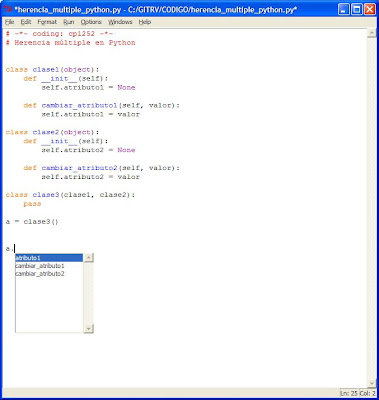The height and width of the screenshot is (400, 379).
Task: Minimize the IDLE editor window
Action: 344,9
